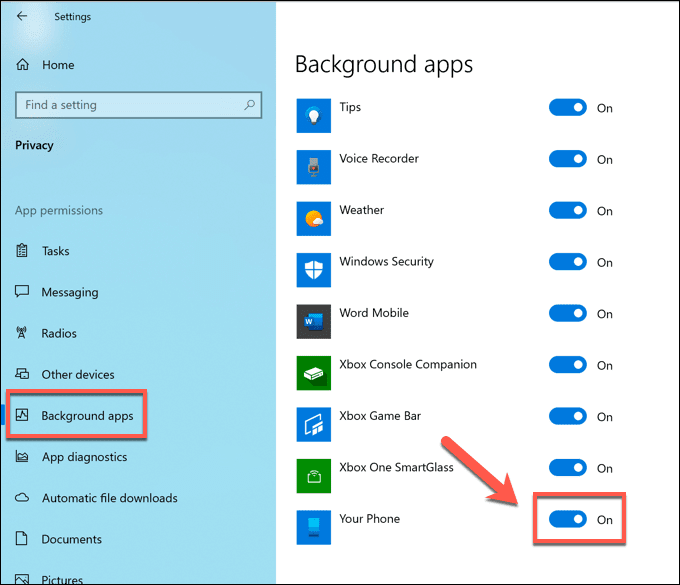Turn off the Your Phone toggle
This screenshot has width=680, height=585.
coord(568,519)
